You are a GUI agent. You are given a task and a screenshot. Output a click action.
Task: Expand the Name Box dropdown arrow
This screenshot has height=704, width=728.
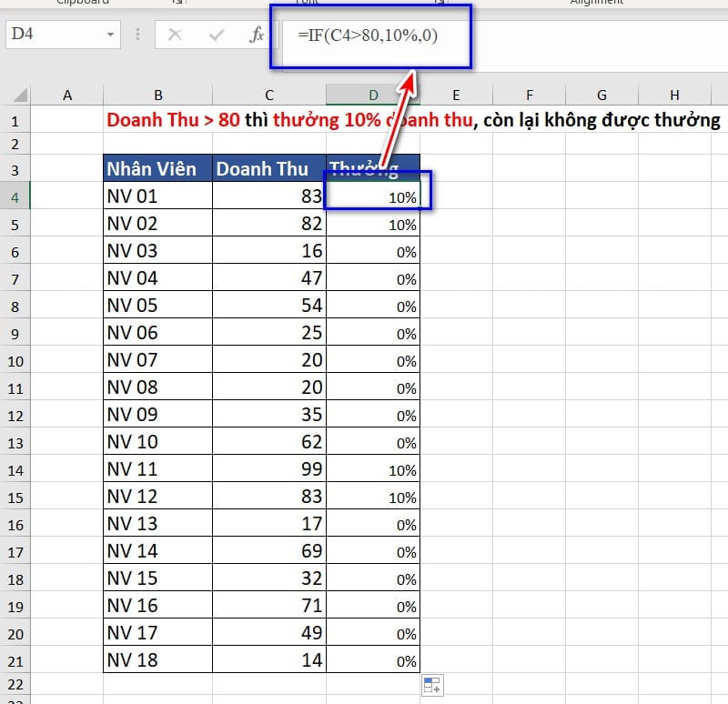click(x=111, y=35)
